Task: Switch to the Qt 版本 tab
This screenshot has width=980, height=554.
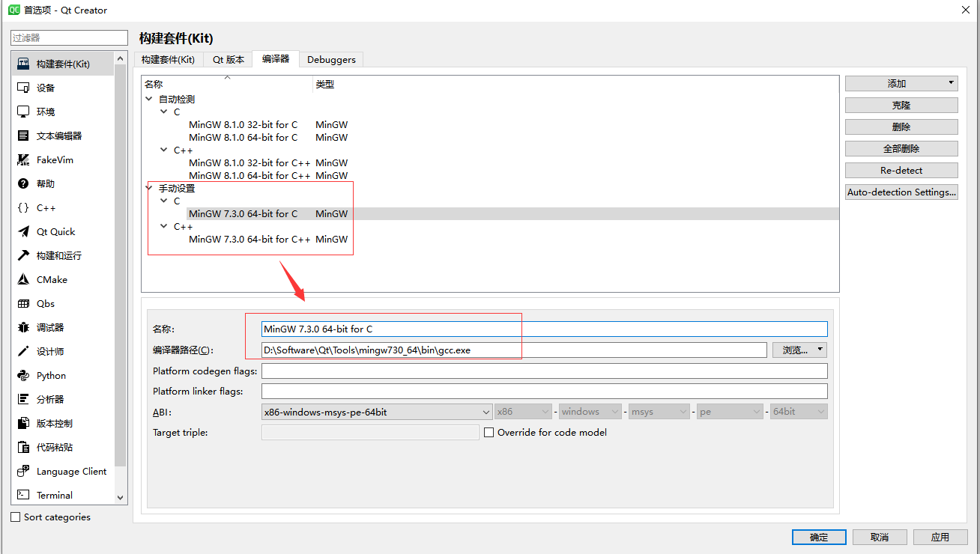Action: (x=229, y=59)
